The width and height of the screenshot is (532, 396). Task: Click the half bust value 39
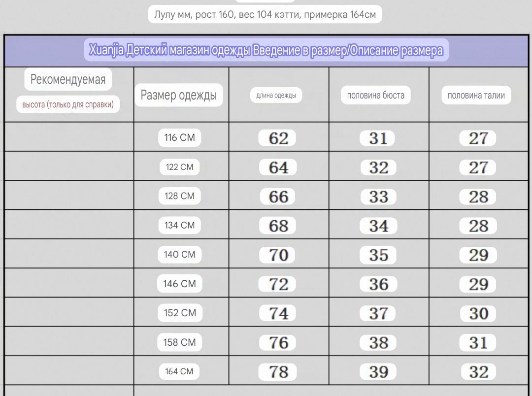tap(378, 371)
